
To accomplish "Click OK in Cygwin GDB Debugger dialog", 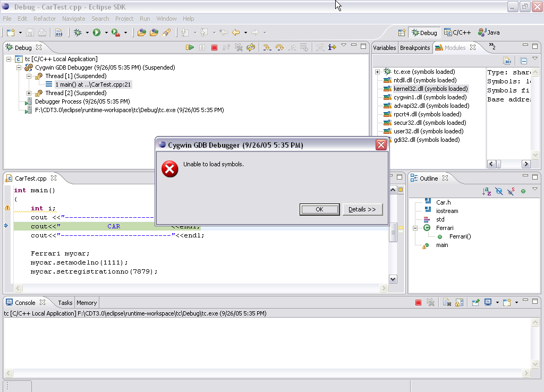I will coord(319,209).
